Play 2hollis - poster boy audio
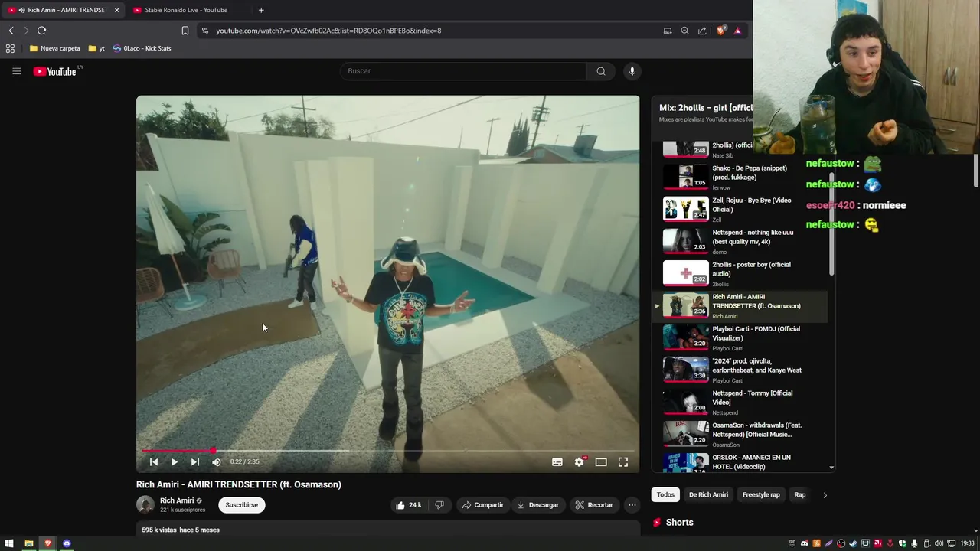 740,272
